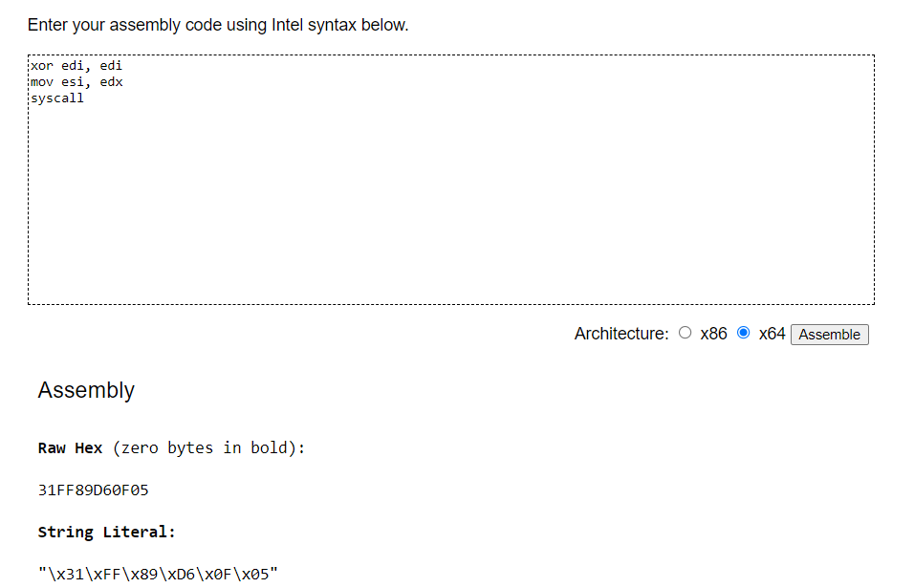Click the "x86" label text

(x=713, y=334)
